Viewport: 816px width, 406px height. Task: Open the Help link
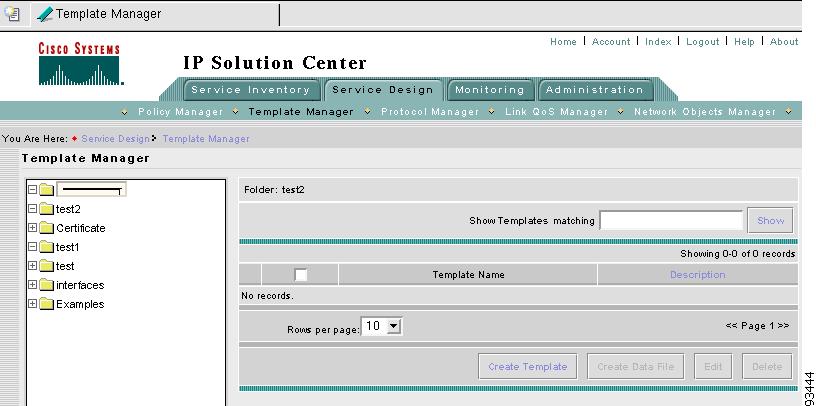click(744, 42)
